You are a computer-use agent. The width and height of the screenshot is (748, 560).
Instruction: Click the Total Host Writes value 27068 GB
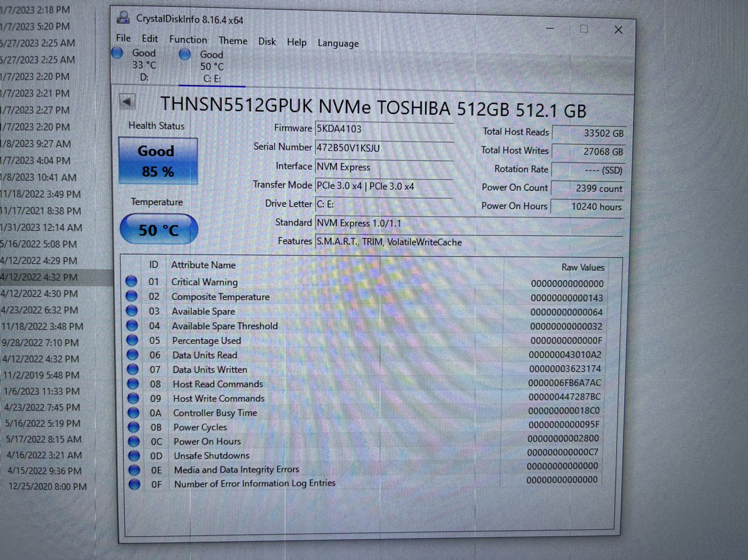pyautogui.click(x=589, y=152)
